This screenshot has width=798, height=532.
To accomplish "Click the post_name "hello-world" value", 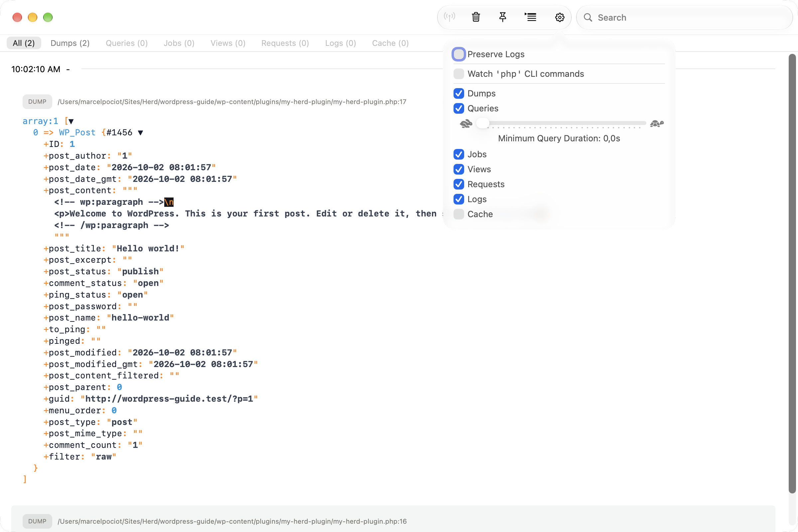I will point(140,318).
